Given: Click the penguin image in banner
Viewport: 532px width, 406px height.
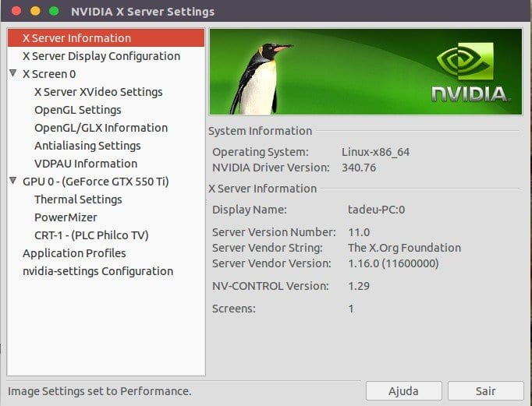Looking at the screenshot, I should coord(260,79).
